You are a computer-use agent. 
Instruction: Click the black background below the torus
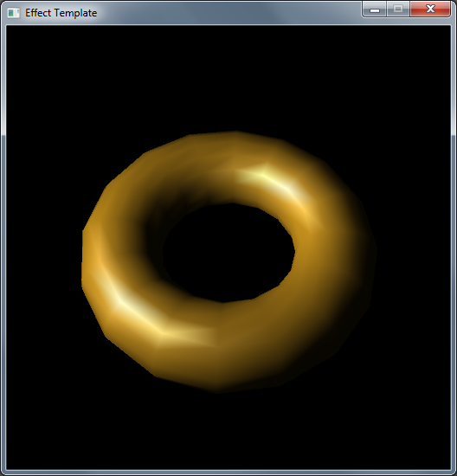tap(228, 431)
